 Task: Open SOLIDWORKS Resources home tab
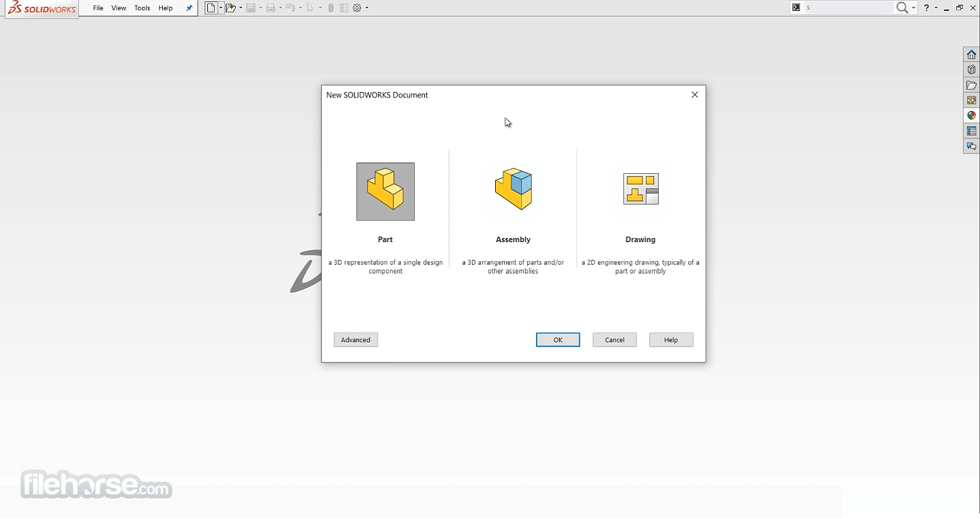pos(971,55)
